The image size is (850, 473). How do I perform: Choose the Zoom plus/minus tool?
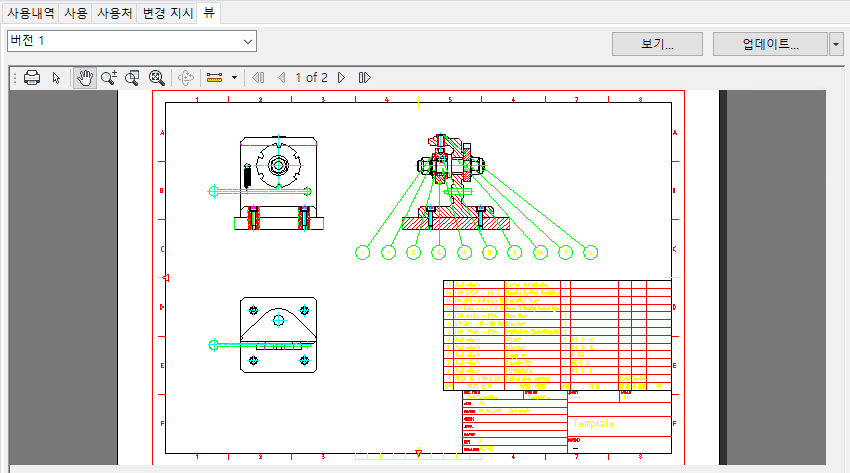[108, 78]
